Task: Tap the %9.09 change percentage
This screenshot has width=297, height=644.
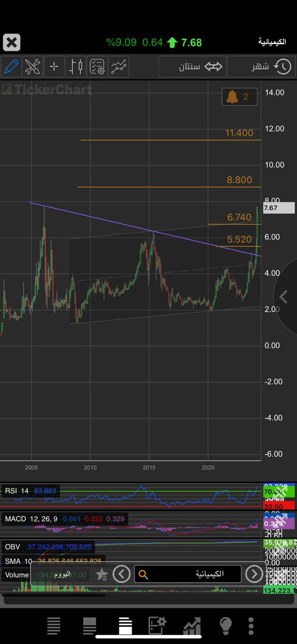Action: (121, 42)
